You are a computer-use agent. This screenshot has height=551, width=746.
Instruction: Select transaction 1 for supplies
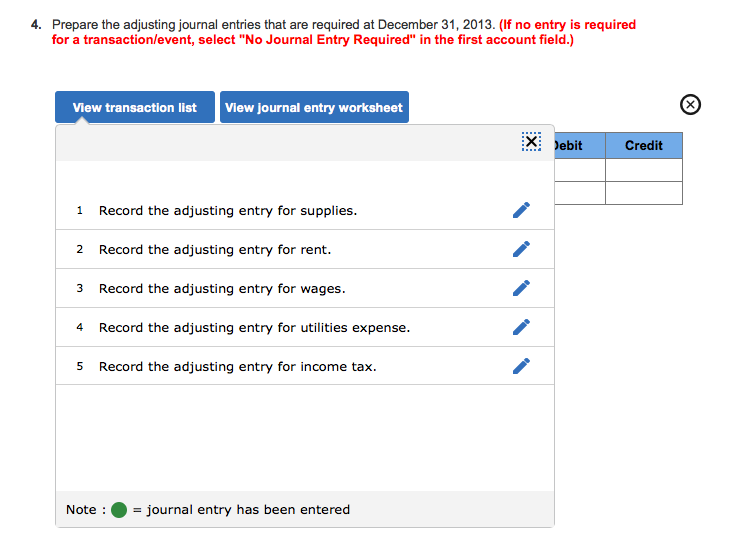304,210
